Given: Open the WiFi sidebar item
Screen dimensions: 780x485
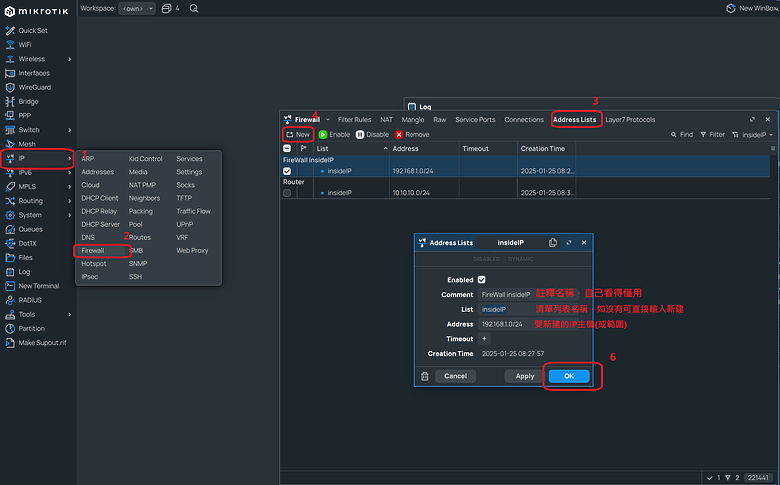Looking at the screenshot, I should (18, 45).
